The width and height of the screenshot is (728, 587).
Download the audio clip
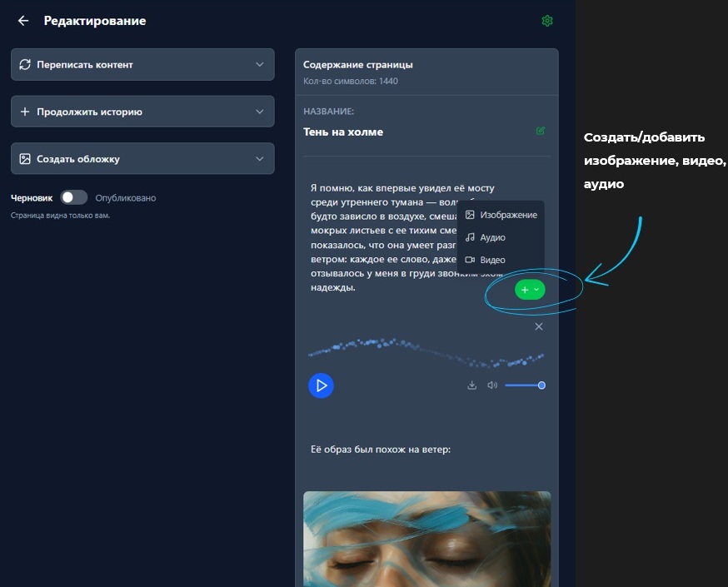(x=471, y=386)
